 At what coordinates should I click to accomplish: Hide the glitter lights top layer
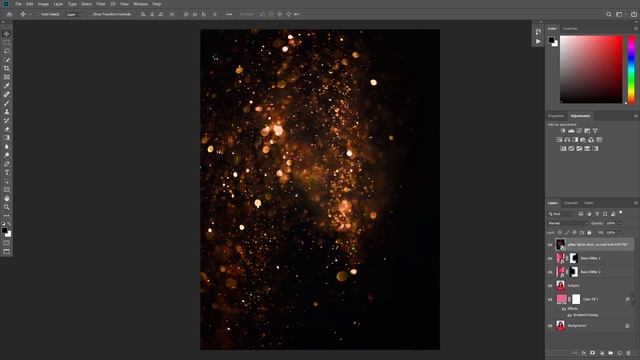coord(550,245)
